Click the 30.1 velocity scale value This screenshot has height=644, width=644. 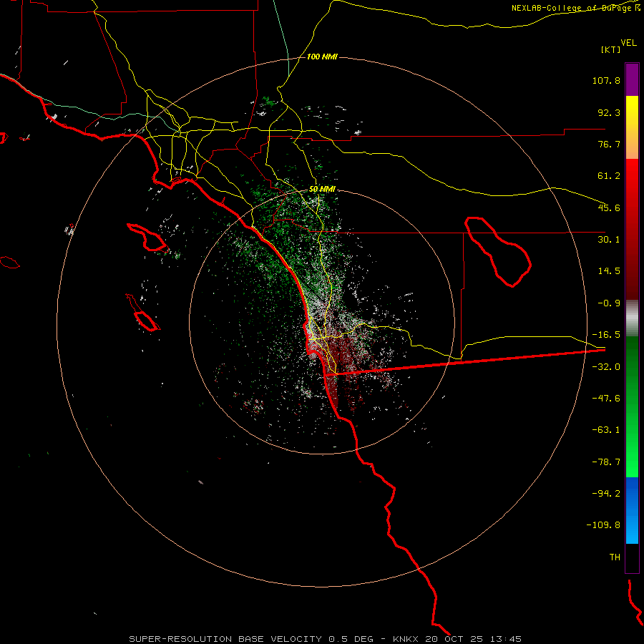pos(609,240)
